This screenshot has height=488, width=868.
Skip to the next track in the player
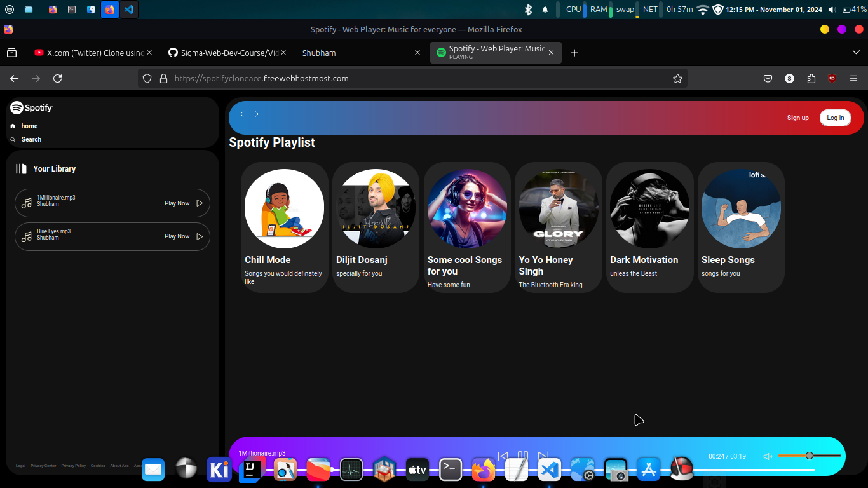543,456
